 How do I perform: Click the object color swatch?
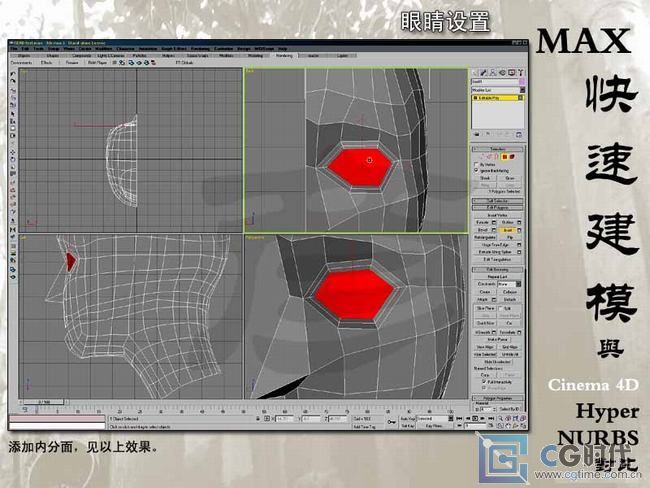(x=522, y=82)
